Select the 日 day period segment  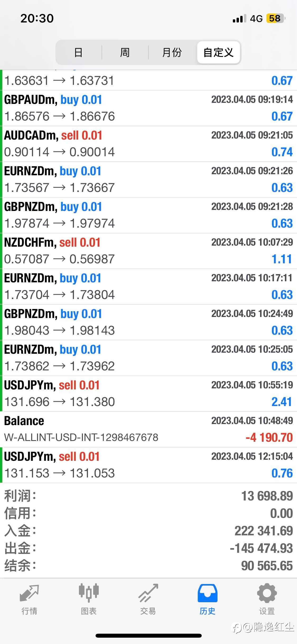coord(78,52)
